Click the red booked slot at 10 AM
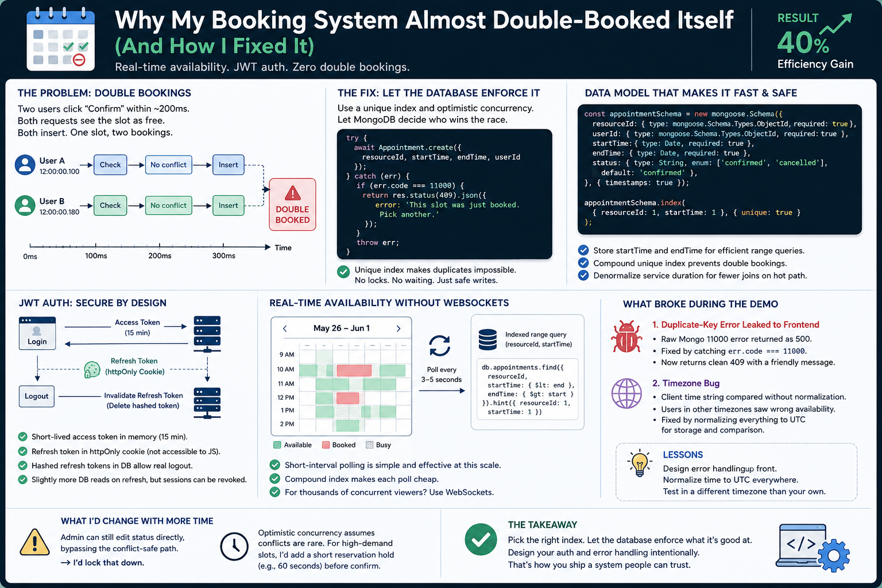882x588 pixels. click(x=354, y=370)
